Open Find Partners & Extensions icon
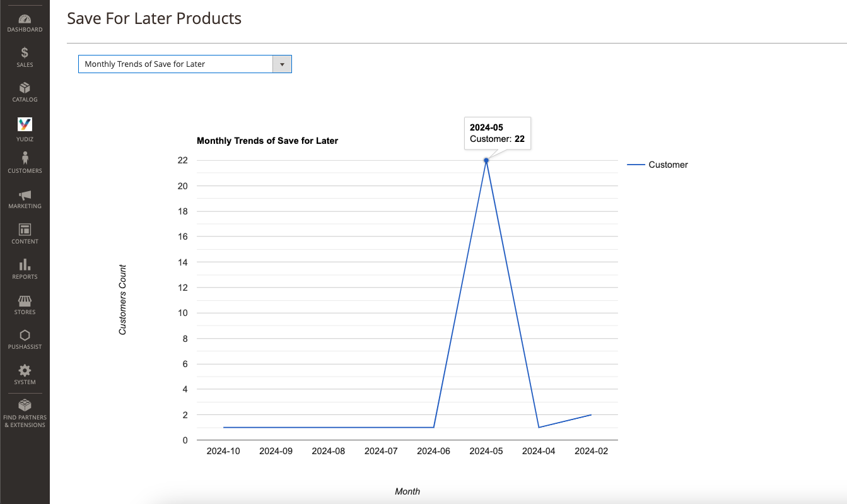The height and width of the screenshot is (504, 847). (x=25, y=405)
